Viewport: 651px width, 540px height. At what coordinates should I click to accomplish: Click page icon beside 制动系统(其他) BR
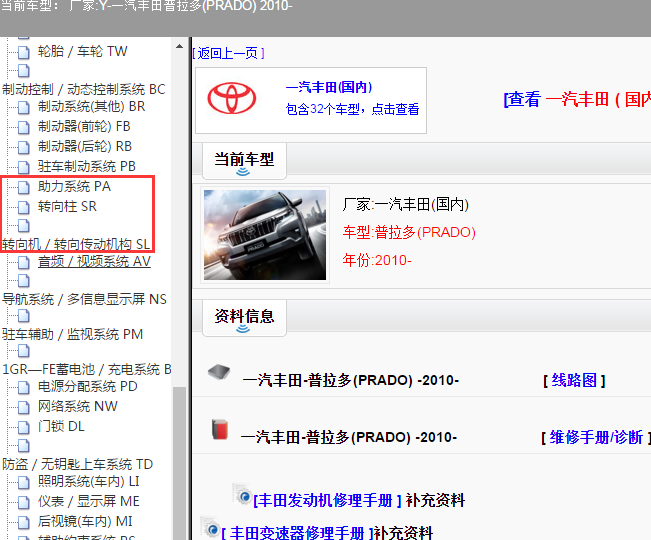(x=24, y=108)
